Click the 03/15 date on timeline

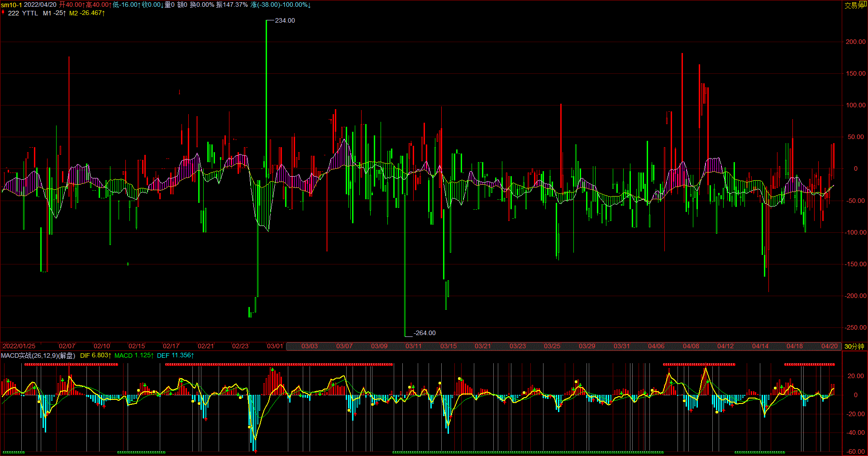click(x=448, y=346)
